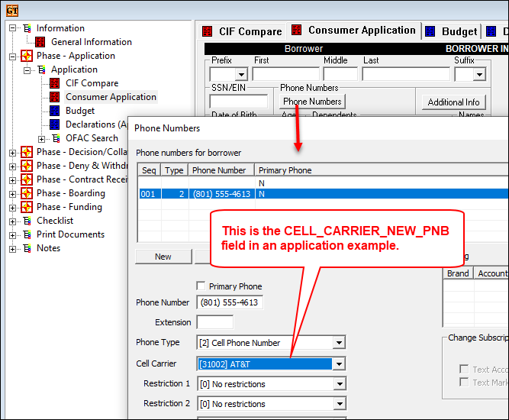The image size is (509, 420).
Task: Click the GT application icon in title bar
Action: click(x=12, y=11)
